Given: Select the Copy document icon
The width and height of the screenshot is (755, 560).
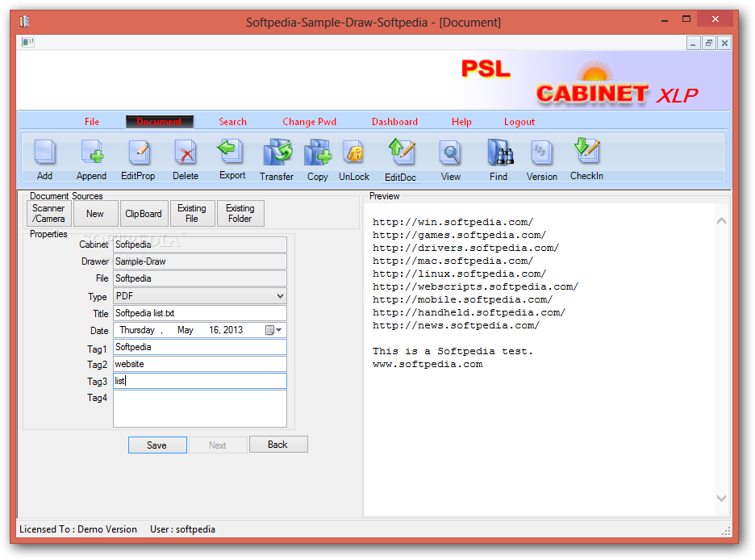Looking at the screenshot, I should [x=317, y=153].
